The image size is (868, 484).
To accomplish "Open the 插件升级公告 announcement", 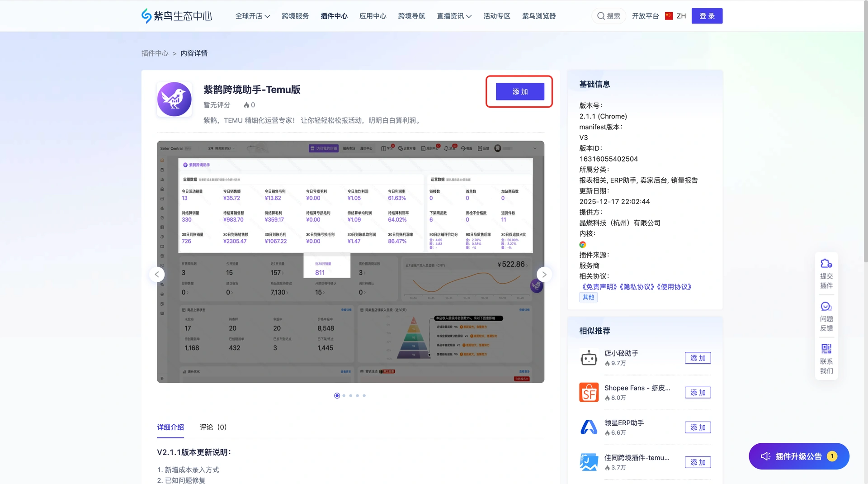I will [x=799, y=456].
